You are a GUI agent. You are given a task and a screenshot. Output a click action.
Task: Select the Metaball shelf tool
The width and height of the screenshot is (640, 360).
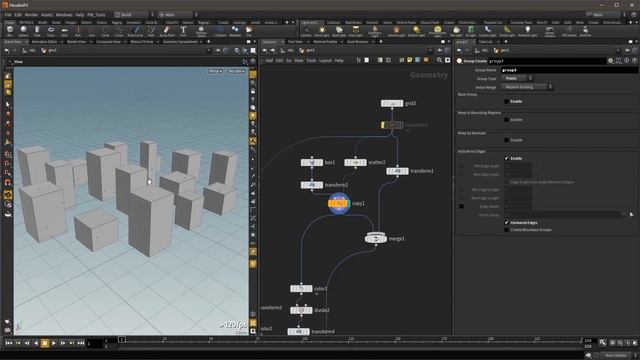click(235, 31)
